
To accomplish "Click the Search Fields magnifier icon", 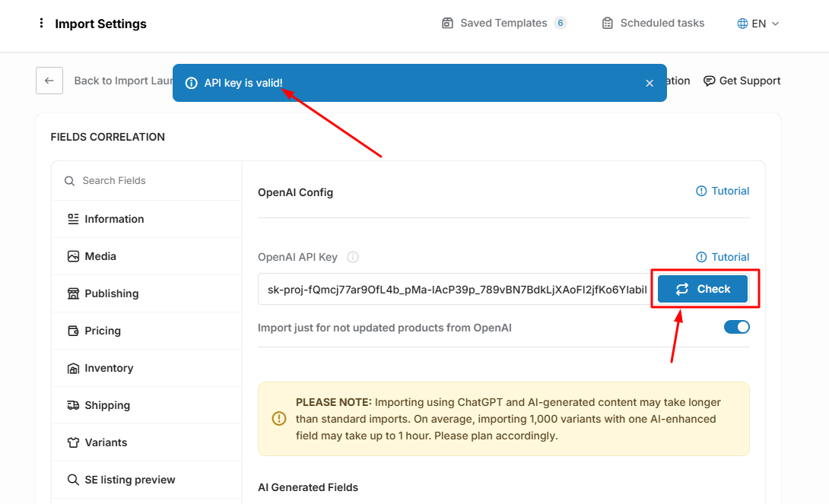I will [69, 181].
